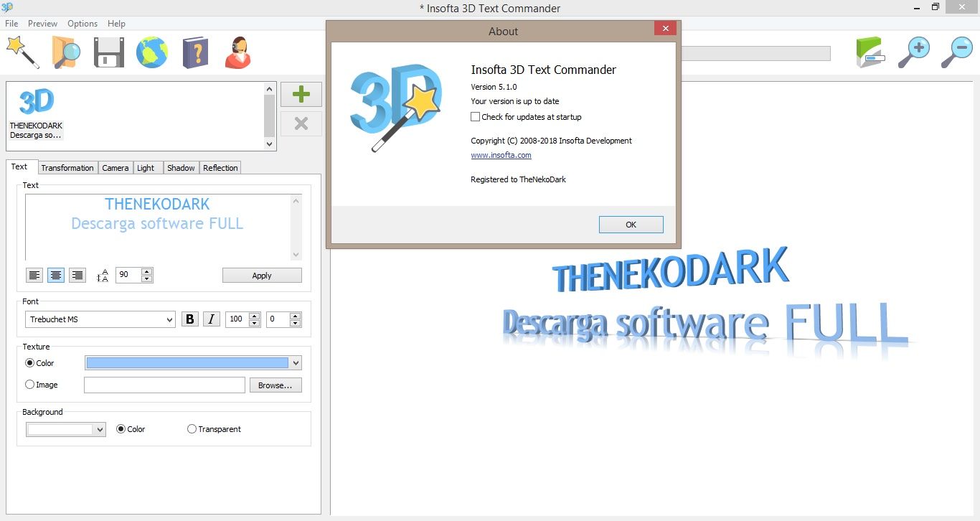
Task: Zoom in with the plus magnifier icon
Action: [x=914, y=52]
